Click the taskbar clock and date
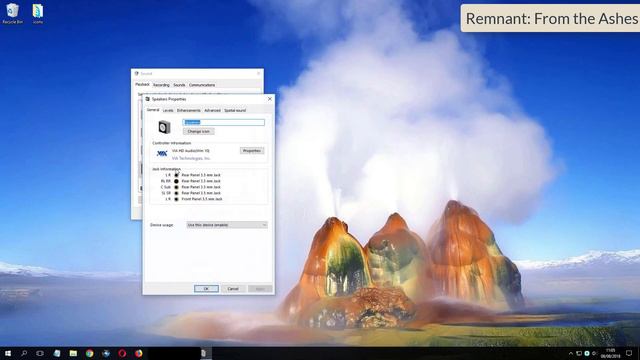 click(610, 353)
